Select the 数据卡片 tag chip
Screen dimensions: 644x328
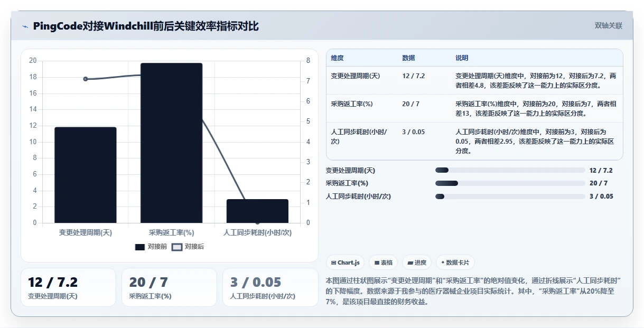455,263
